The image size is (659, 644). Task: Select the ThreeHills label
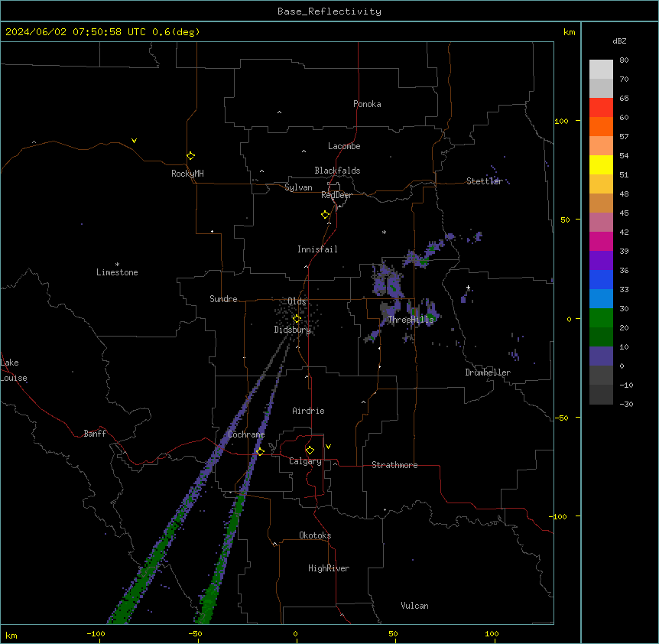[x=411, y=320]
